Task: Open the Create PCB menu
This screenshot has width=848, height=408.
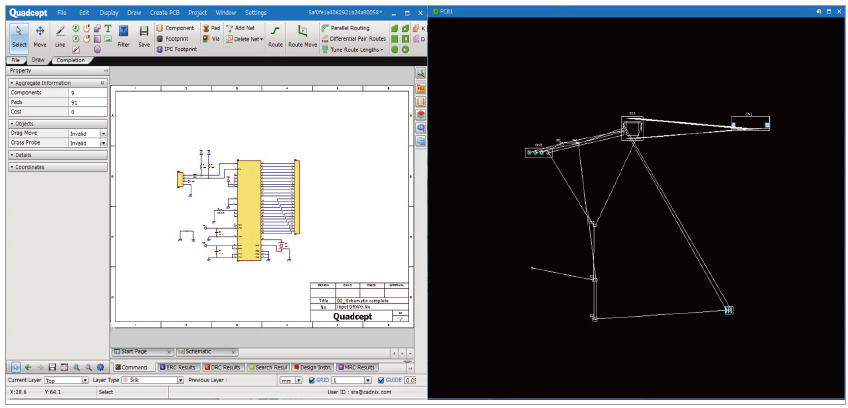Action: tap(164, 10)
